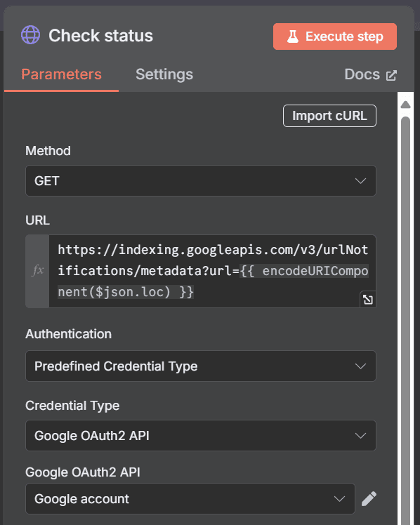Click the chevron arrow in Method field

360,181
